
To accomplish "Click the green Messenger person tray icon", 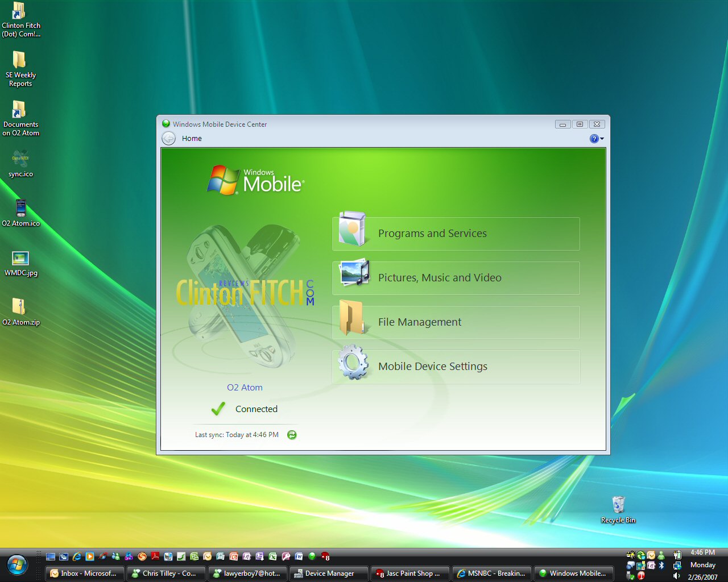I will pos(661,555).
